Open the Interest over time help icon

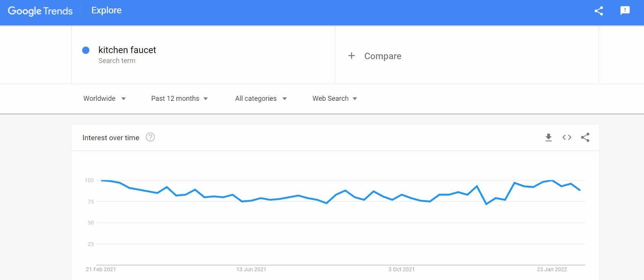click(x=150, y=137)
